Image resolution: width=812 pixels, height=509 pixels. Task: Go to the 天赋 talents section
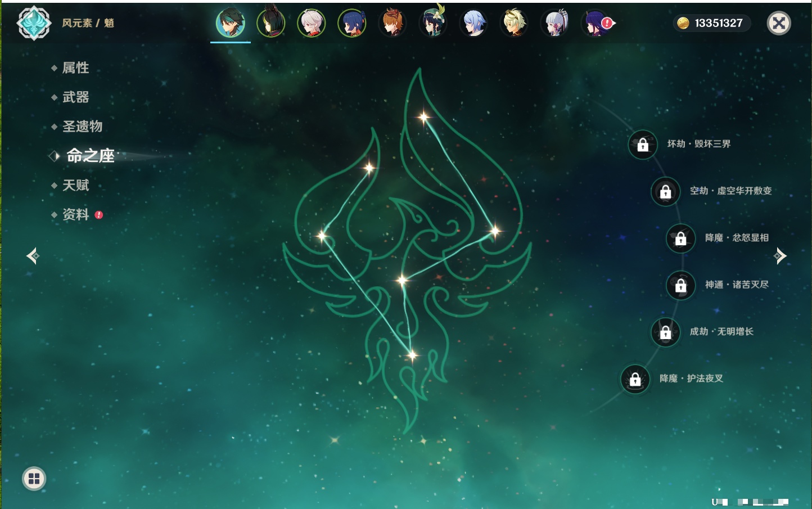pos(75,185)
